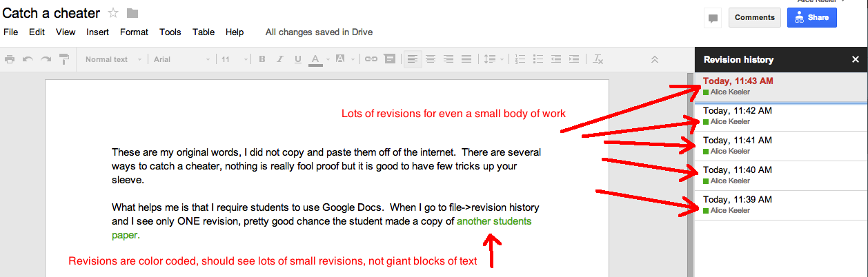Open the Format menu
The image size is (868, 277).
(134, 32)
